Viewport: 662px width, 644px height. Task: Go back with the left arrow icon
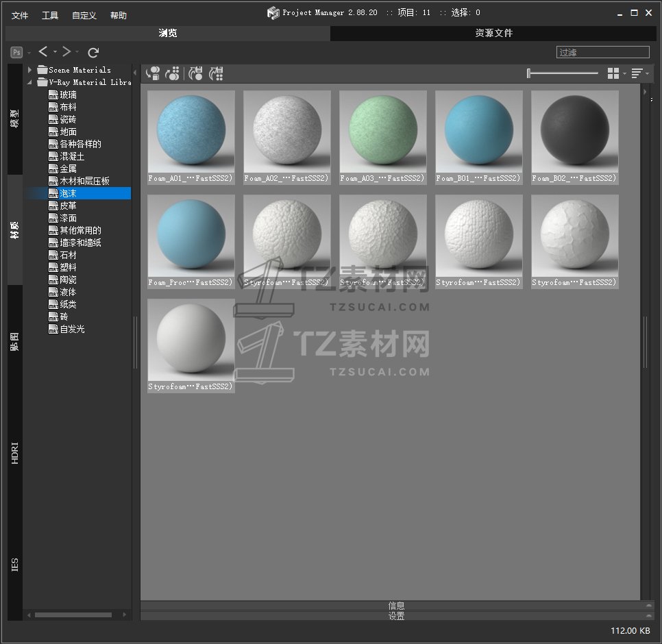pyautogui.click(x=43, y=51)
